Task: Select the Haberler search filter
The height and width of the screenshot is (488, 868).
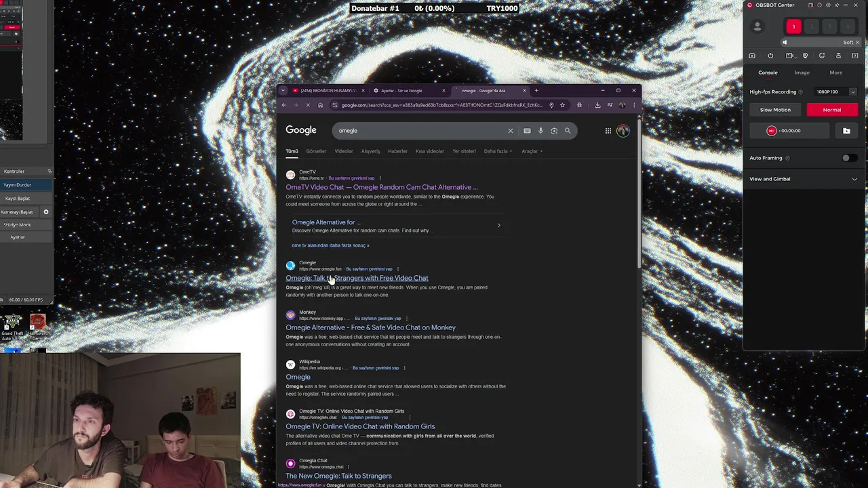Action: (x=397, y=151)
